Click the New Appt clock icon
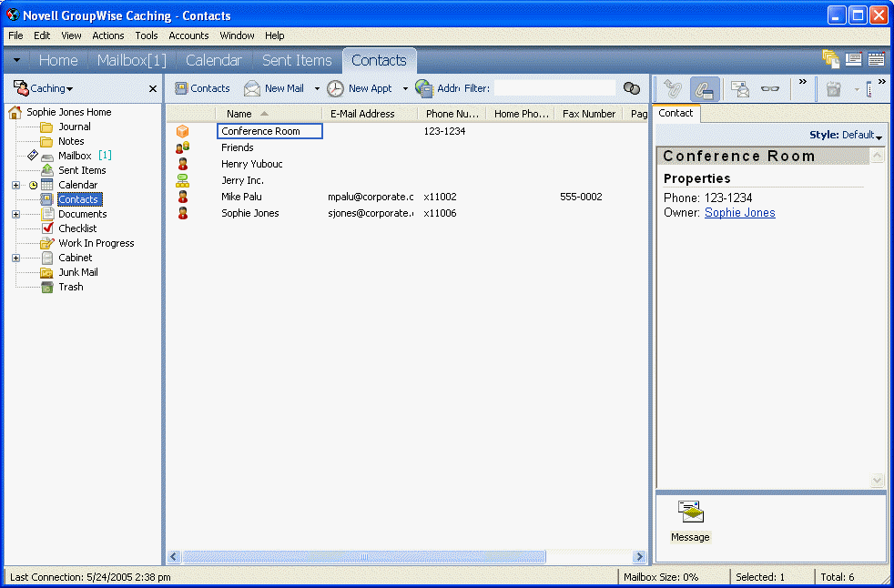 (x=335, y=88)
